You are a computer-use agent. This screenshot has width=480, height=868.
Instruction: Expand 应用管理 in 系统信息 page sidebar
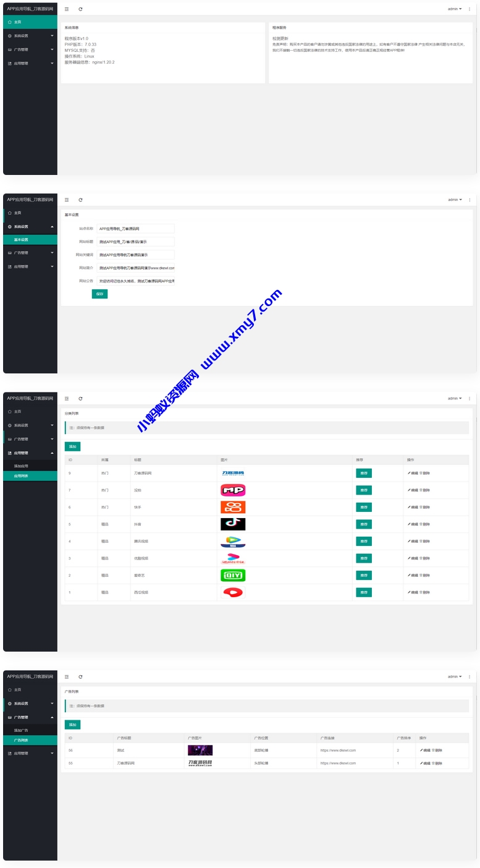point(30,64)
